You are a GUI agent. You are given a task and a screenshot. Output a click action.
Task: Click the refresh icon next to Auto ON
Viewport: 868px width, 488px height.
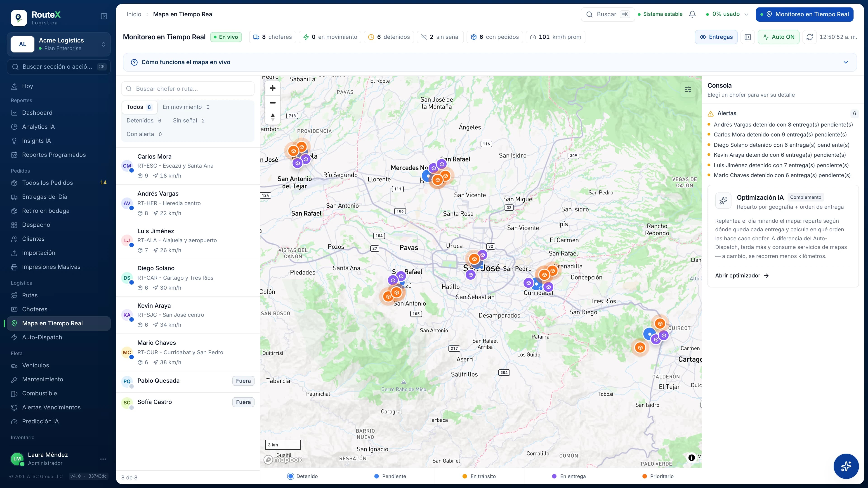(x=809, y=37)
